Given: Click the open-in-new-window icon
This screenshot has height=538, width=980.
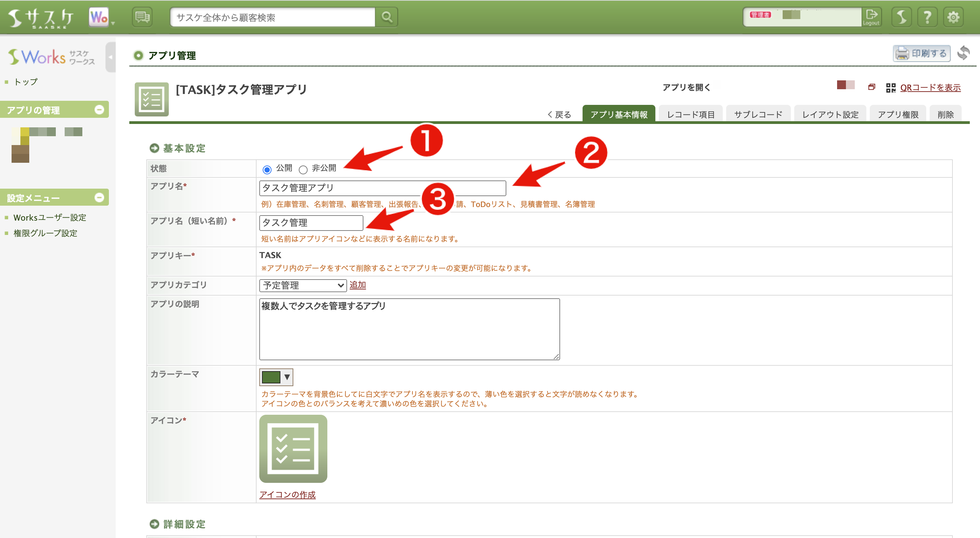Looking at the screenshot, I should 871,87.
